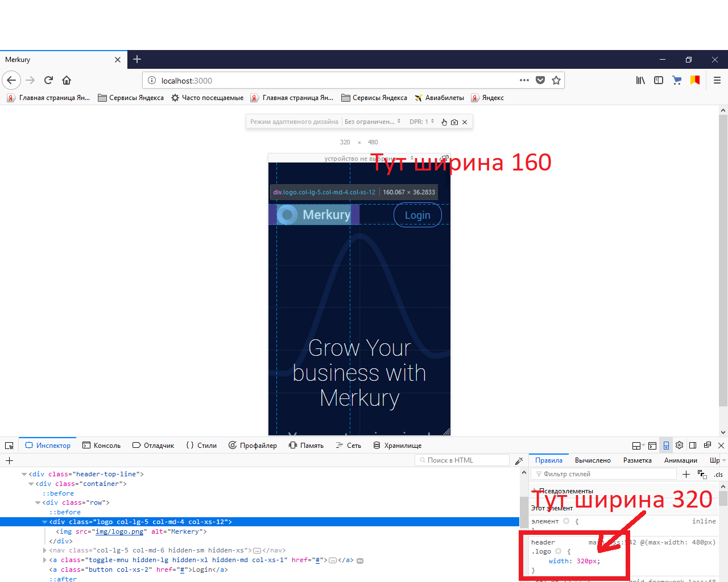Open the Профайлер tab
The image size is (728, 582).
click(253, 446)
